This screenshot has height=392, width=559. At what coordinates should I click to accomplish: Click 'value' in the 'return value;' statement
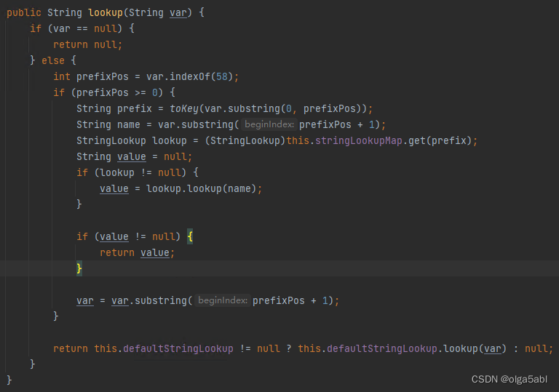pos(155,252)
